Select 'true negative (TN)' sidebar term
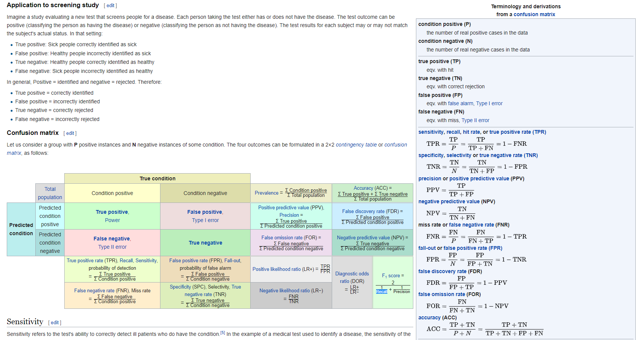 440,78
